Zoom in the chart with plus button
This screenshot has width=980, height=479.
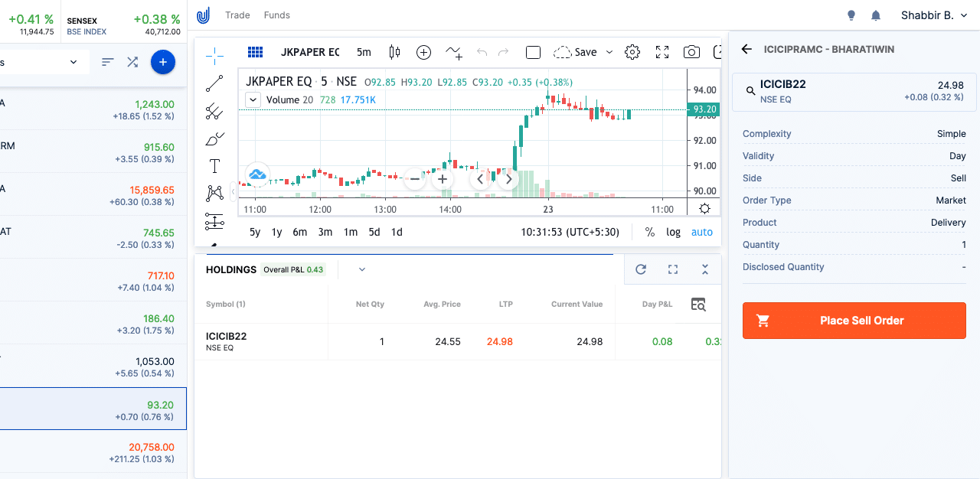[442, 179]
